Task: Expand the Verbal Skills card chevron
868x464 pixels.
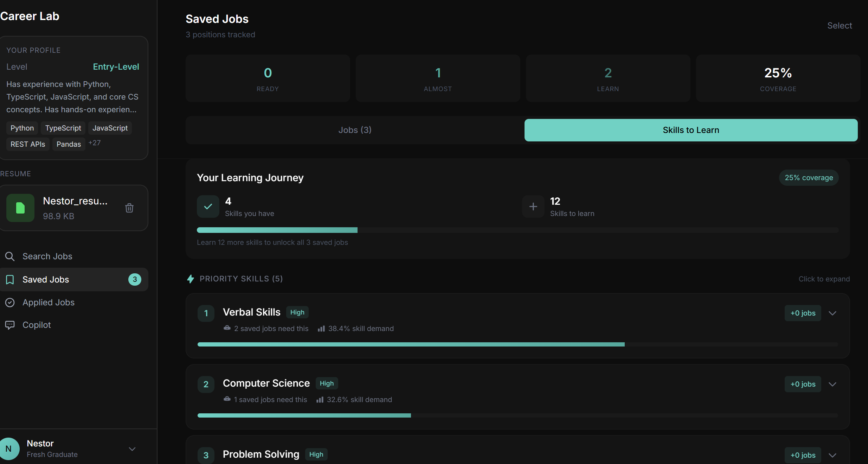Action: click(832, 313)
